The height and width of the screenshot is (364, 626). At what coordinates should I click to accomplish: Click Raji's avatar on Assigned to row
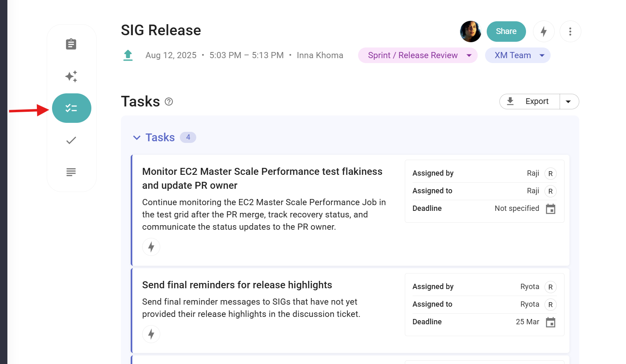click(x=550, y=191)
